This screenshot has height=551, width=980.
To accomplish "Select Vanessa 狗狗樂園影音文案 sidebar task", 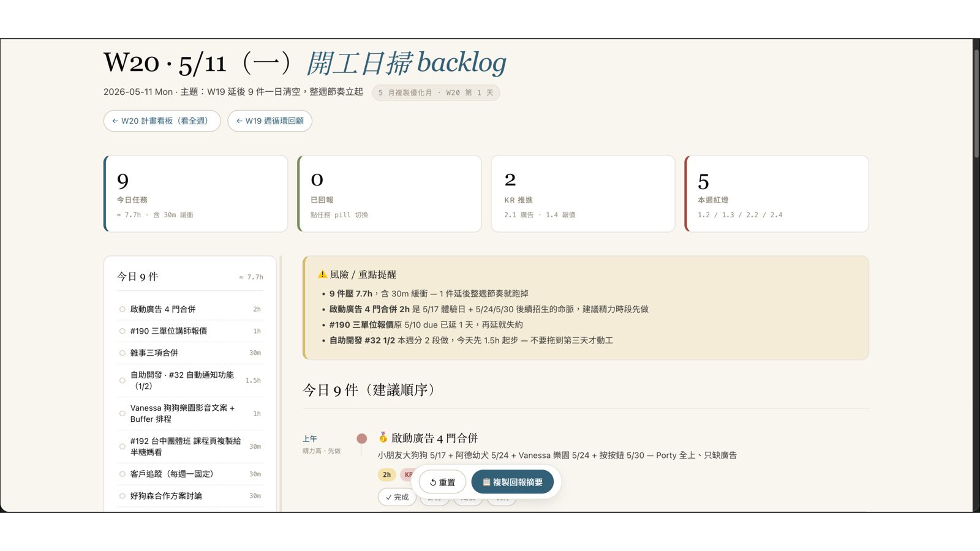I will click(190, 413).
